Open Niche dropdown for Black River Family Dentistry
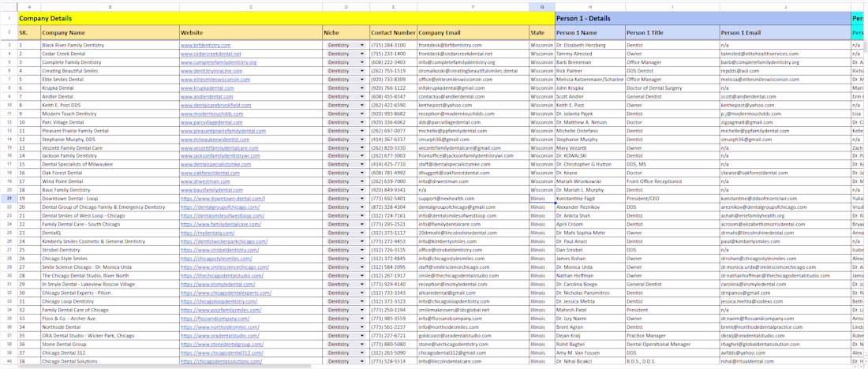Screen dimensions: 868x369 [362, 45]
